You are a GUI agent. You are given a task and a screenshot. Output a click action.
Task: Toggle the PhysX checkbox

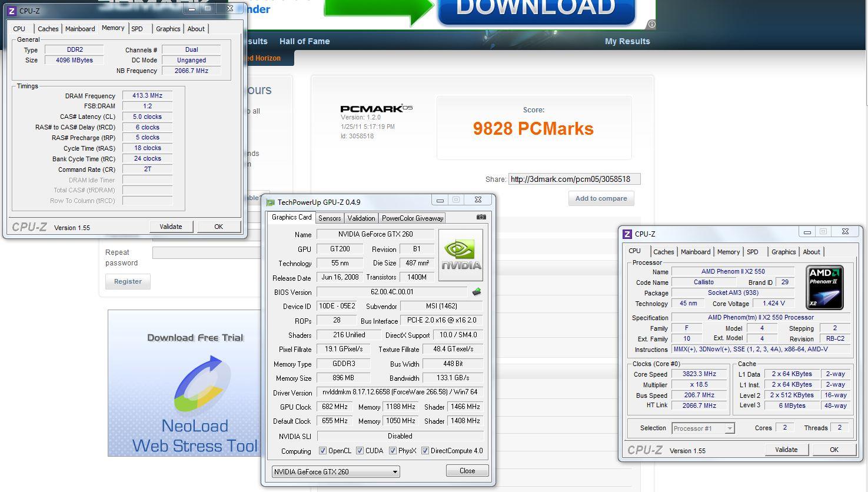coord(393,451)
